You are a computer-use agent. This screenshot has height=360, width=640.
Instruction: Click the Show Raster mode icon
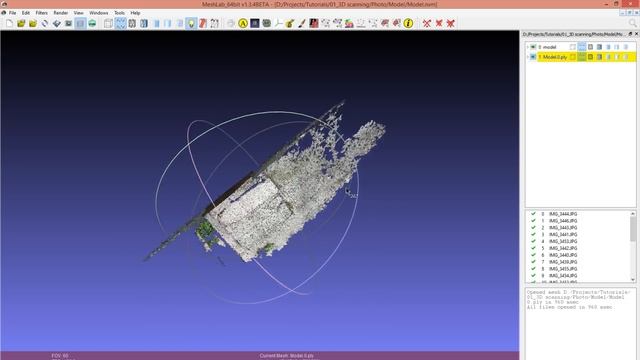(92, 24)
